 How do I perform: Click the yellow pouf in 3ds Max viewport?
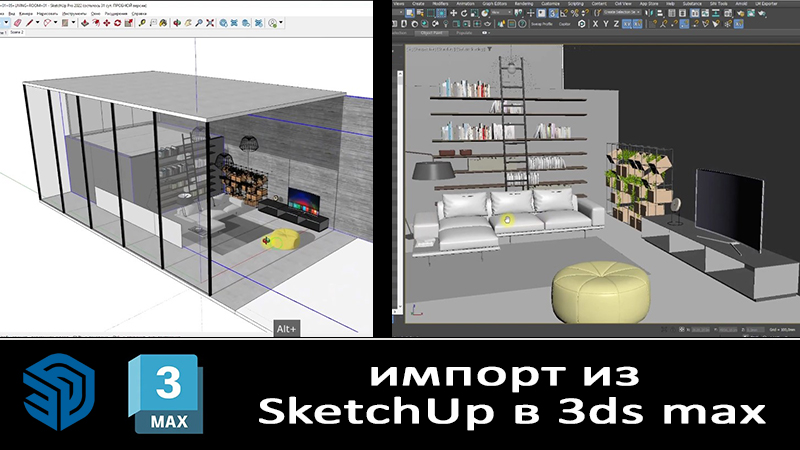click(600, 292)
